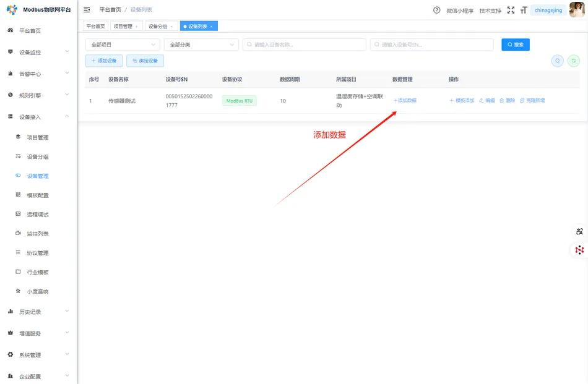Image resolution: width=588 pixels, height=384 pixels.
Task: Switch to the 项目管理 tab
Action: 123,26
